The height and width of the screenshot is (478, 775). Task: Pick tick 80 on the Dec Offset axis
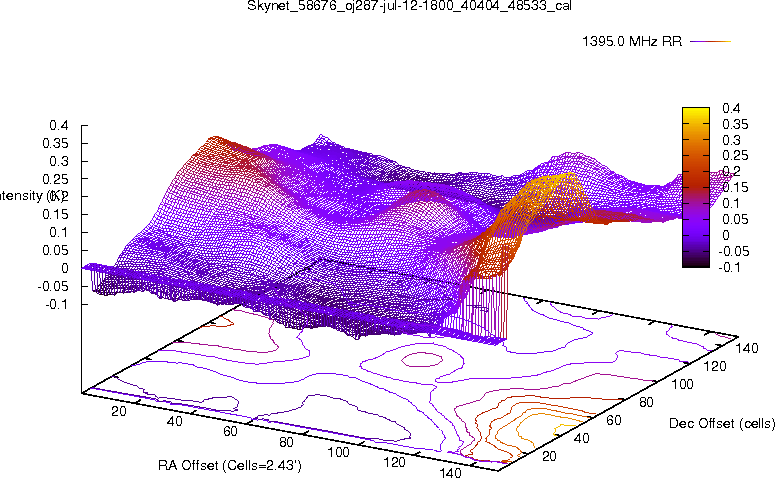click(646, 402)
